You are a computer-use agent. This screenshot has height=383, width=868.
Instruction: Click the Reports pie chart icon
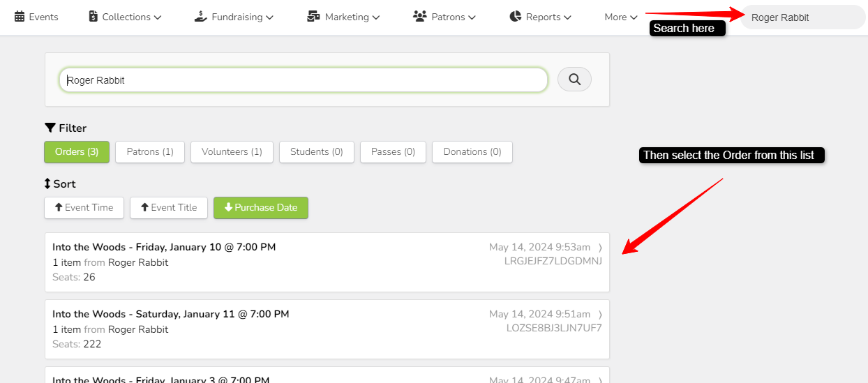click(x=516, y=17)
